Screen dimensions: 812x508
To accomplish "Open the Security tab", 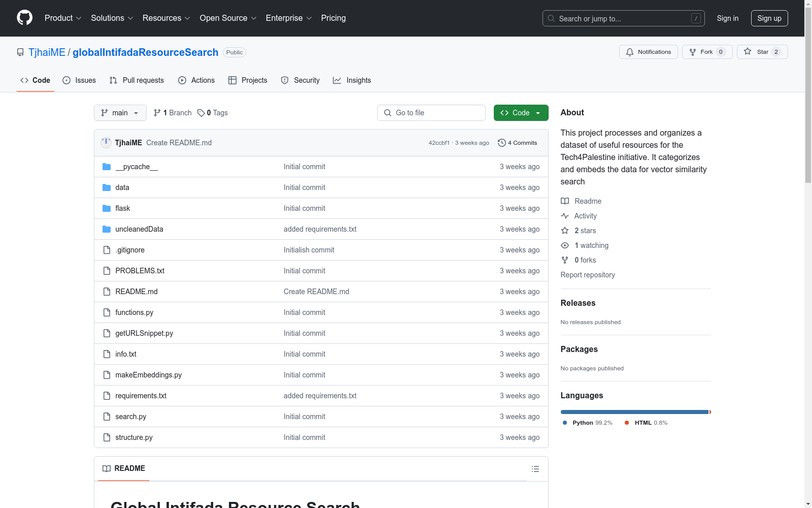I will 300,80.
